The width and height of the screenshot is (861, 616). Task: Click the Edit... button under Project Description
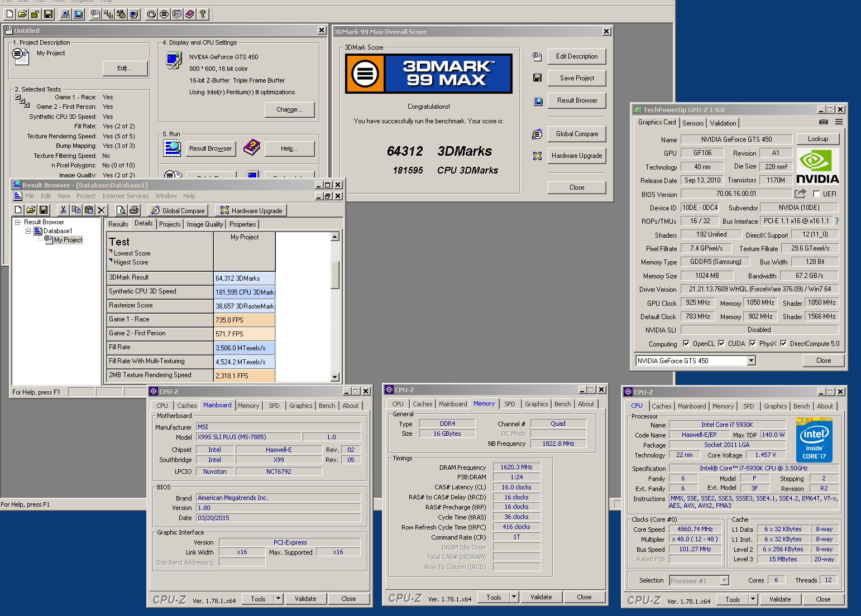[x=125, y=68]
